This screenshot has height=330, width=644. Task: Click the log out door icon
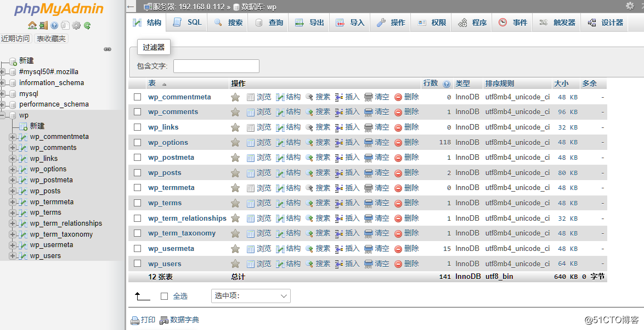pyautogui.click(x=43, y=25)
